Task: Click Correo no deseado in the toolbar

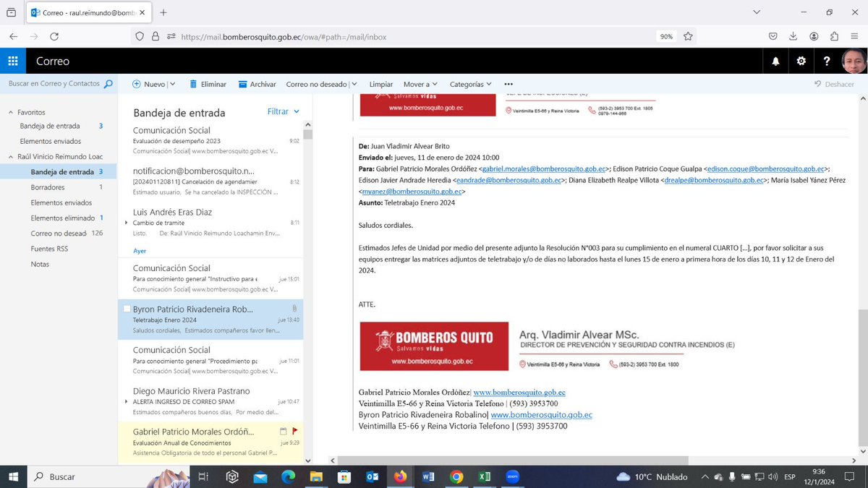Action: click(x=316, y=84)
